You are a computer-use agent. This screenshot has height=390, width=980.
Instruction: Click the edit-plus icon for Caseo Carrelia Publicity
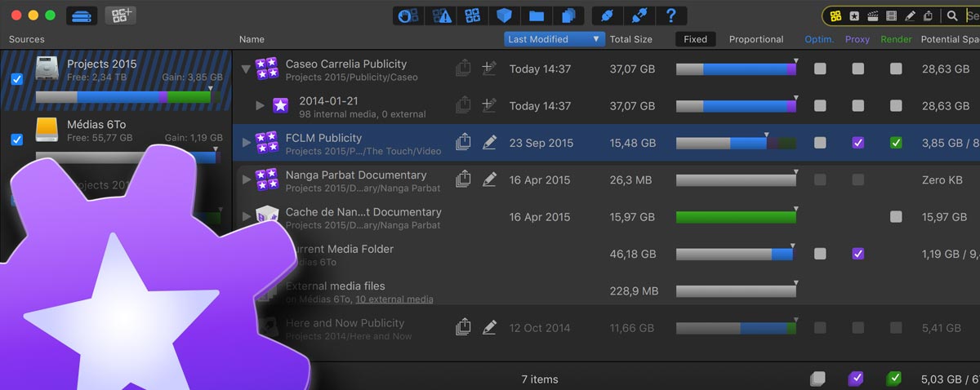tap(489, 69)
